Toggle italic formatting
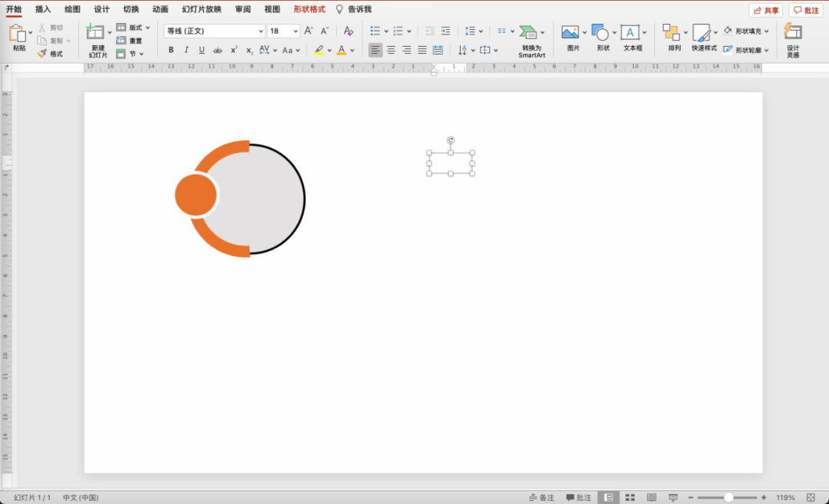 186,51
